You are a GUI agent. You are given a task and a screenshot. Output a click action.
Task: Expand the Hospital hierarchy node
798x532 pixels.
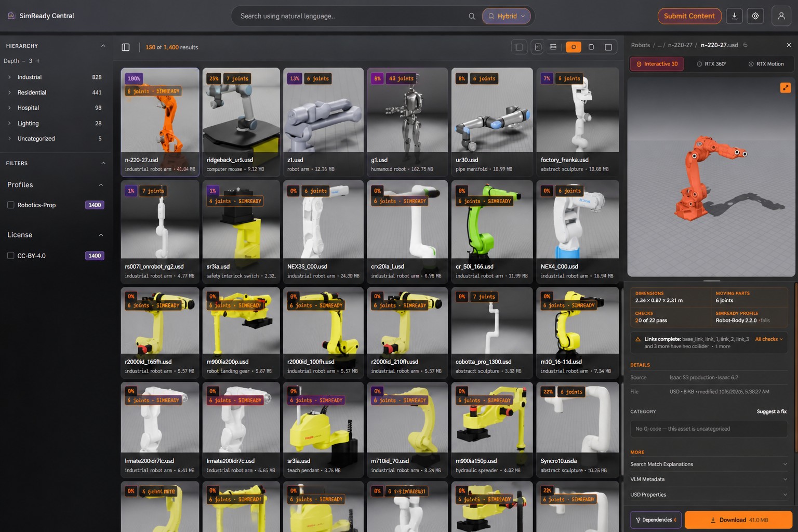[x=9, y=108]
